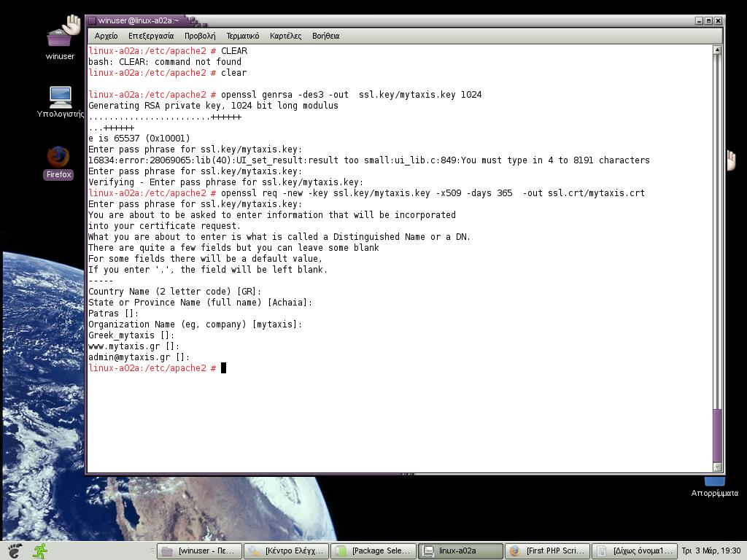
Task: Switch to the Δίχως όνομα1... taskbar window
Action: [635, 551]
